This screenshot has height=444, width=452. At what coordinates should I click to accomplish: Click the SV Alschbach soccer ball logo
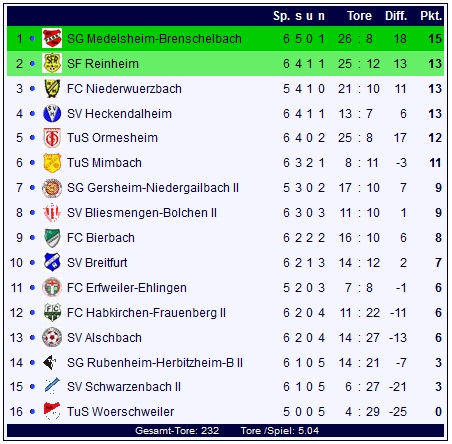pyautogui.click(x=52, y=337)
